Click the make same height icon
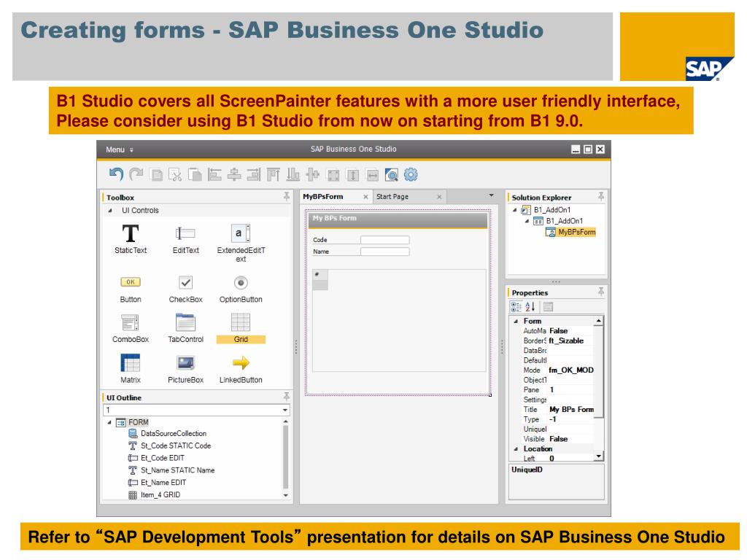Image resolution: width=747 pixels, height=560 pixels. [352, 175]
